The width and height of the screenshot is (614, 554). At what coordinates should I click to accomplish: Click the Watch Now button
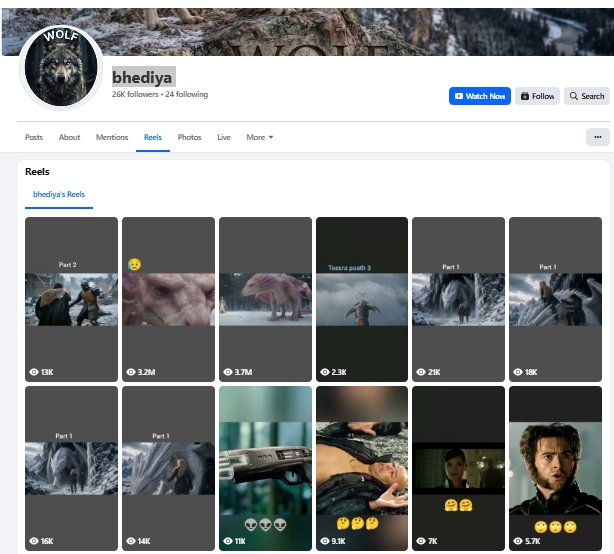[x=479, y=96]
